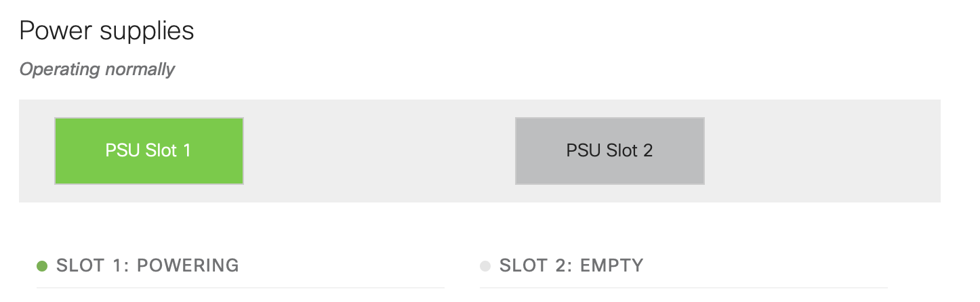Image resolution: width=980 pixels, height=302 pixels.
Task: Click the Operating normally status text
Action: click(x=97, y=69)
